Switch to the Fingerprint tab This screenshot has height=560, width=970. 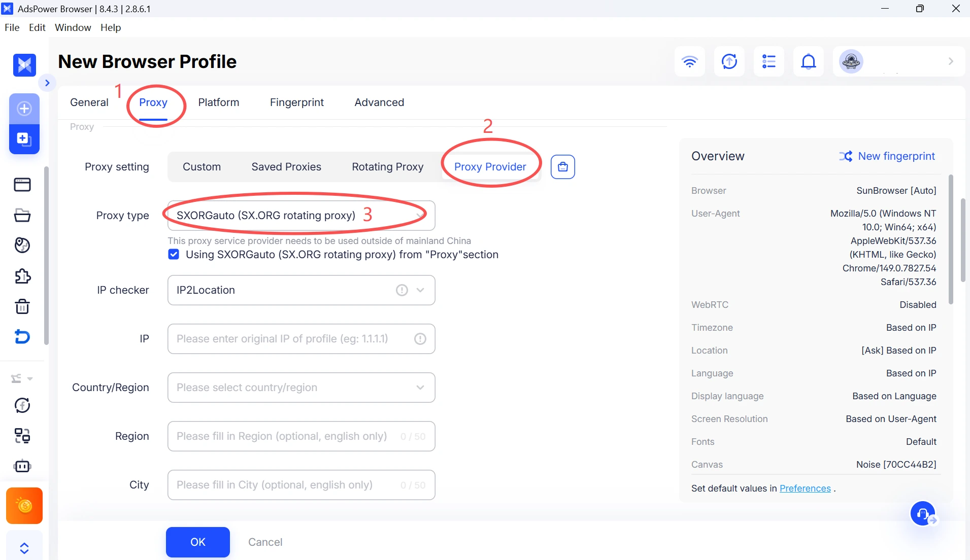coord(296,102)
